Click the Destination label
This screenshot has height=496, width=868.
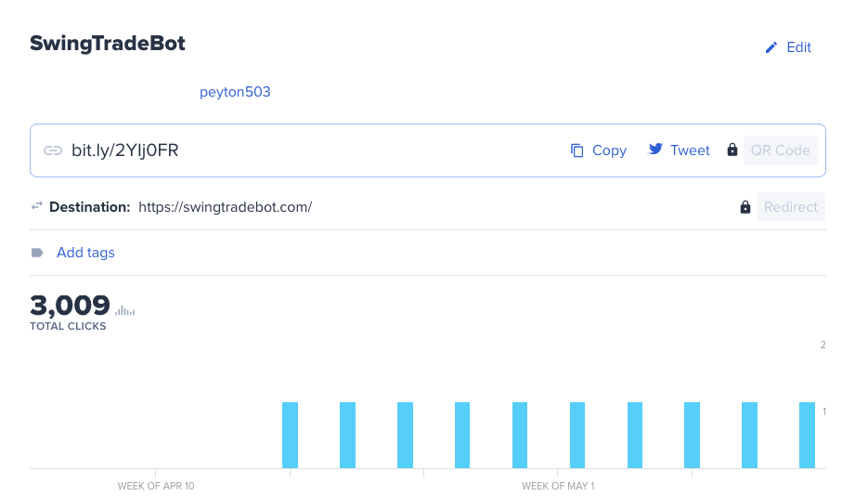(x=90, y=207)
